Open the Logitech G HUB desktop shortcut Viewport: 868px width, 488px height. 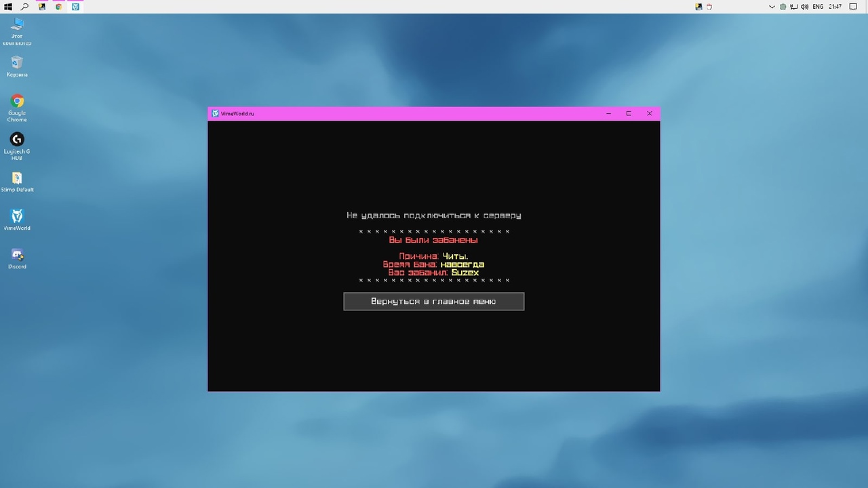click(x=17, y=146)
